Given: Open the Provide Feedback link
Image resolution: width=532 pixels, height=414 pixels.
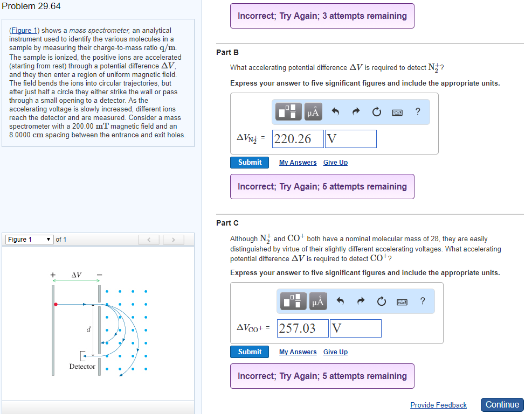Looking at the screenshot, I should 438,405.
